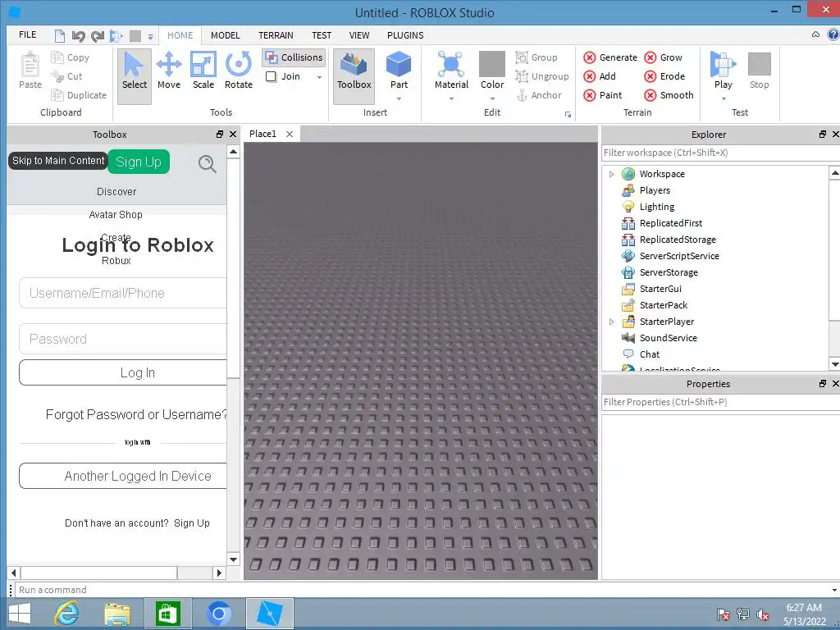This screenshot has height=630, width=840.
Task: Click the Sign Up link below login
Action: (x=191, y=523)
